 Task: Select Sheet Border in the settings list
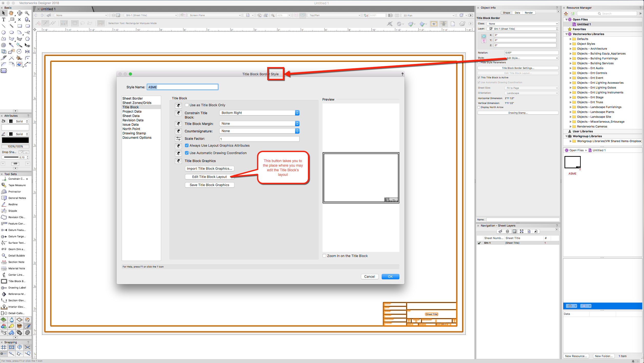click(x=133, y=98)
